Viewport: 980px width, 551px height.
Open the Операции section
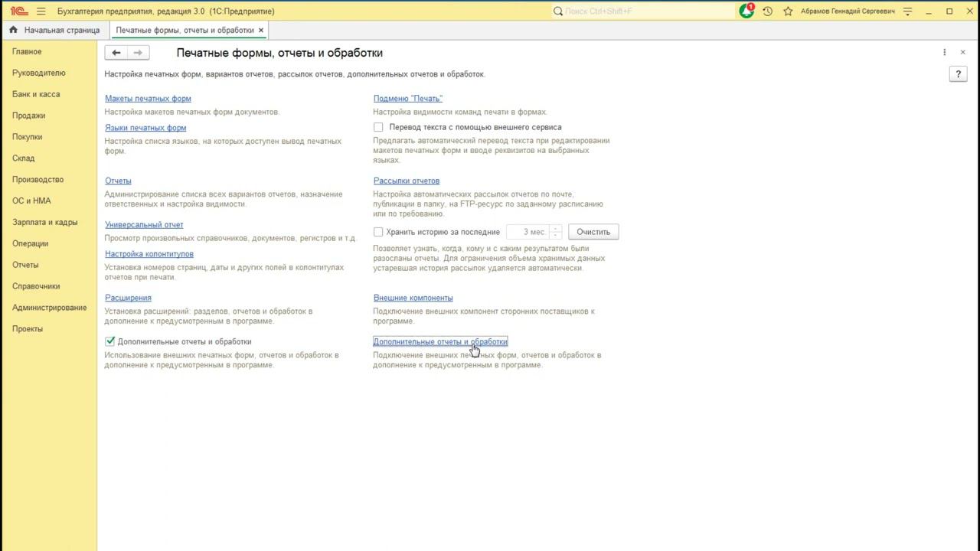[x=30, y=243]
